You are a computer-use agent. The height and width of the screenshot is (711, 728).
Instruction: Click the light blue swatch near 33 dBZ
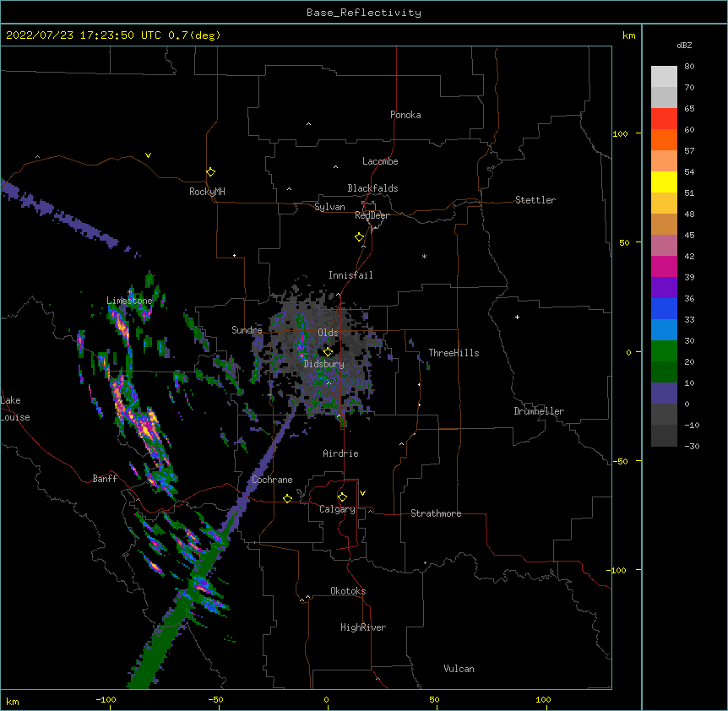point(664,330)
